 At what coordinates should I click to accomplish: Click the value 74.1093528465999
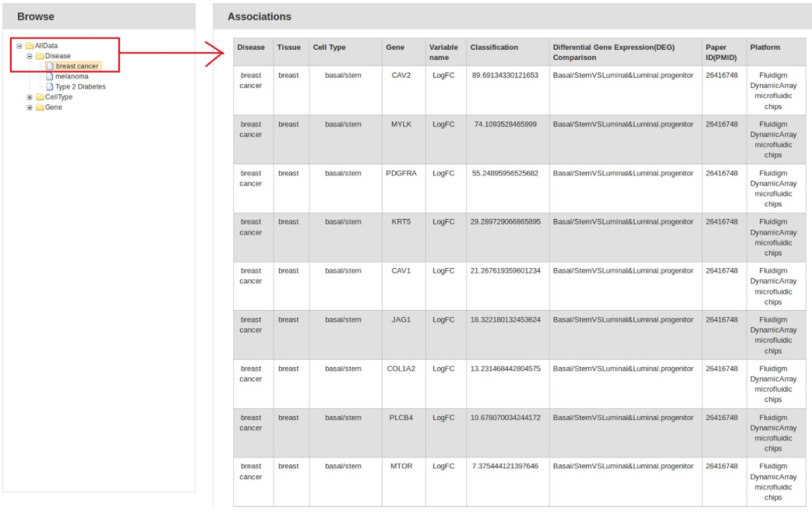pyautogui.click(x=505, y=125)
